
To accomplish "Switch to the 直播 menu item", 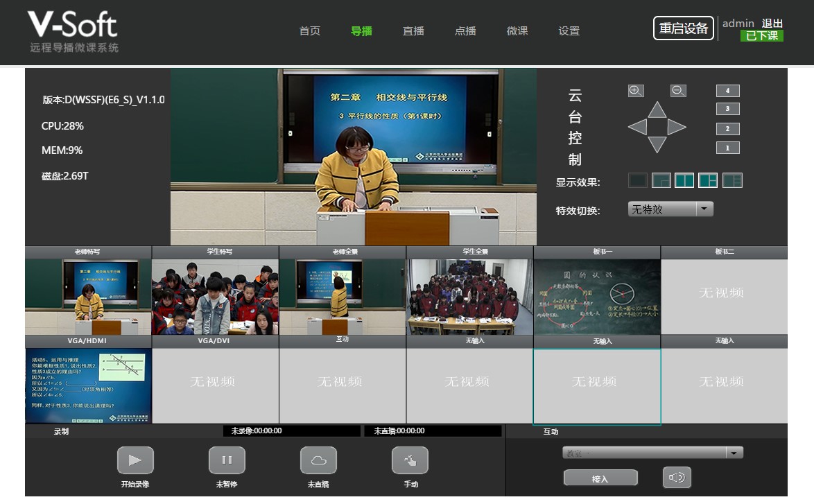I will click(413, 31).
